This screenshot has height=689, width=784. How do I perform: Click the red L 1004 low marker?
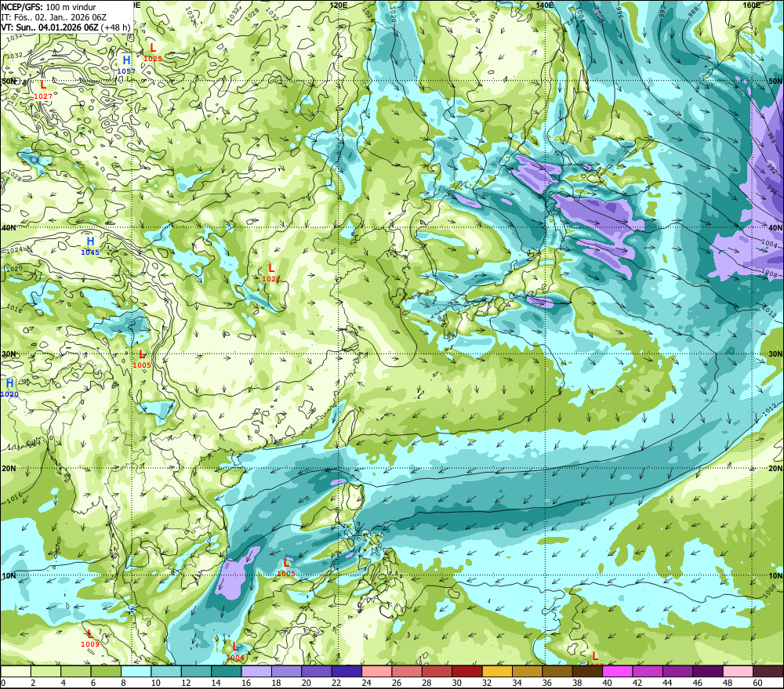pyautogui.click(x=235, y=651)
